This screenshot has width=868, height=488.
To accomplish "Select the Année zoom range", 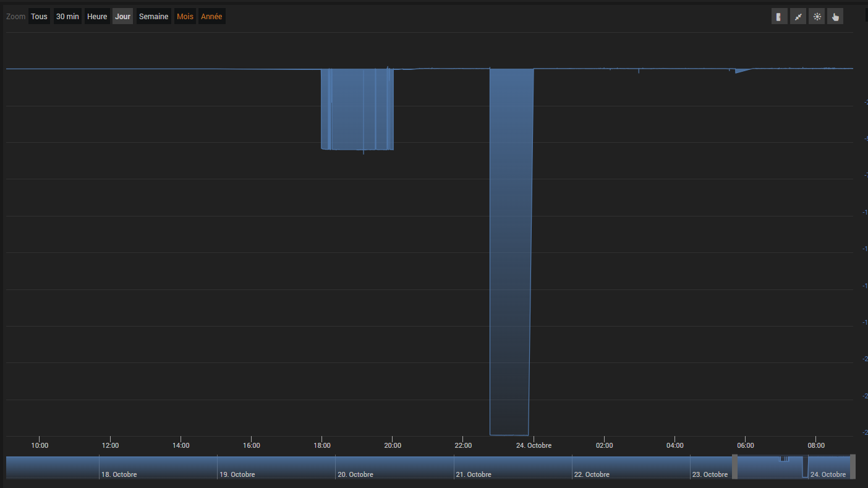I will [211, 17].
